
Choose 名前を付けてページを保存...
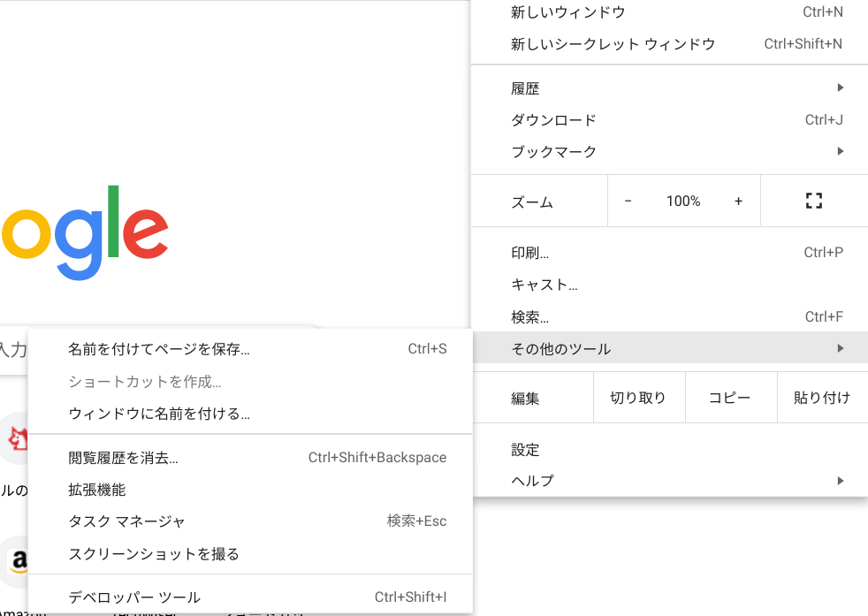250,349
